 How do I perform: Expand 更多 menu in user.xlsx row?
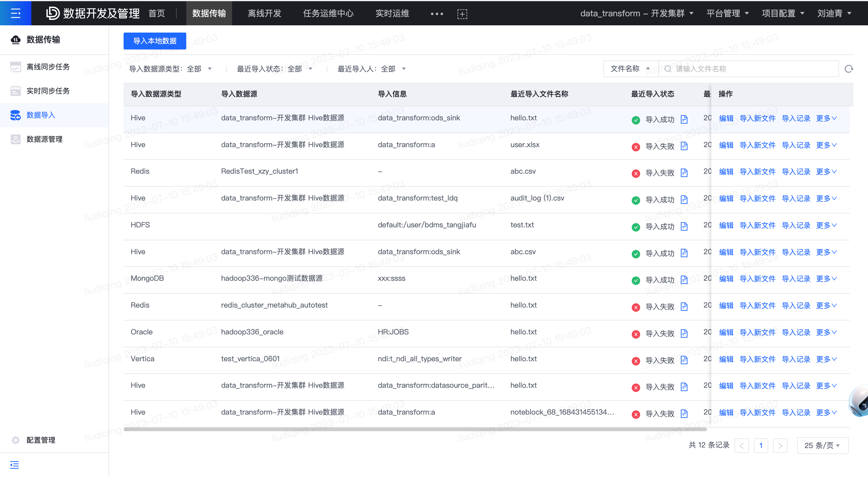(826, 145)
